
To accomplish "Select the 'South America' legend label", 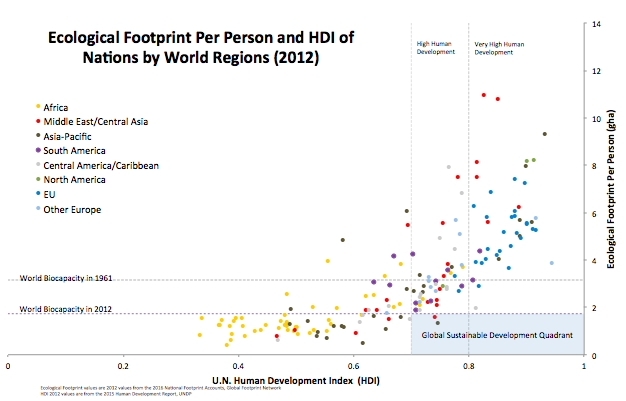I will click(x=74, y=151).
